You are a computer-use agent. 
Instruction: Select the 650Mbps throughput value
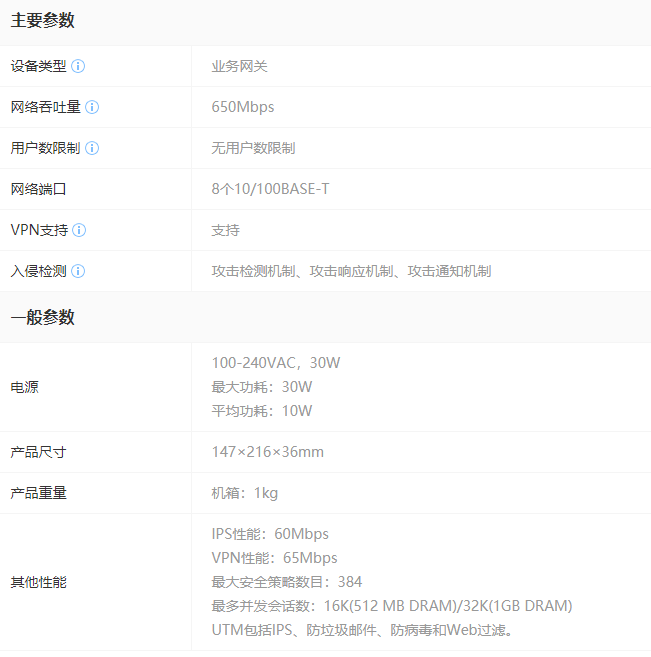pos(242,107)
